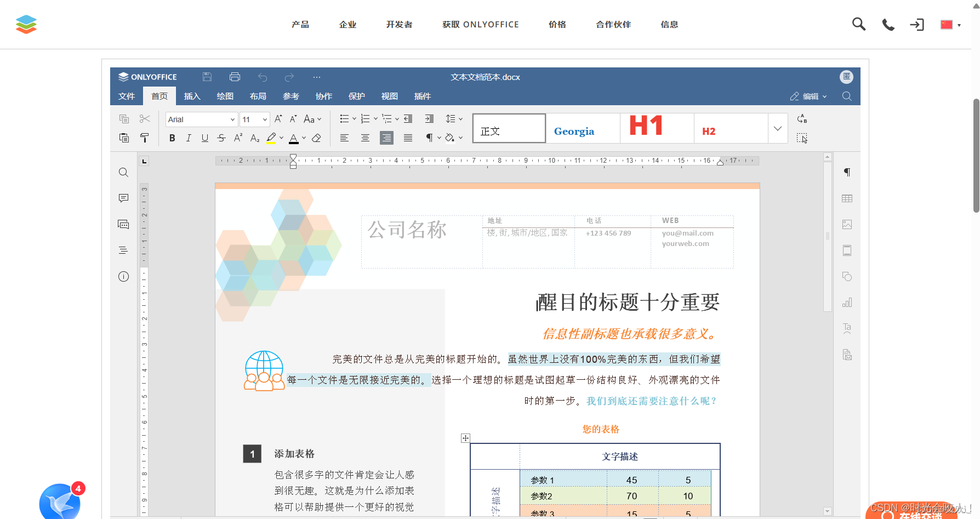Open 产品 in website navigation
The width and height of the screenshot is (980, 519).
click(300, 24)
